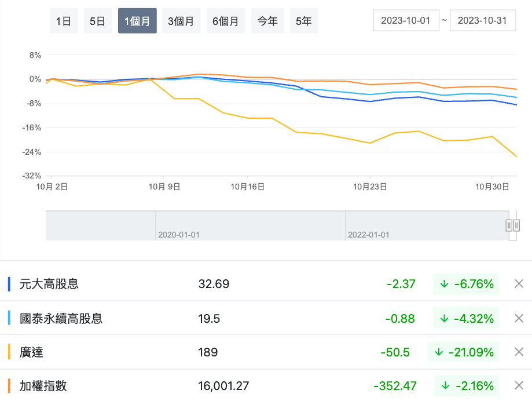This screenshot has height=401, width=532.
Task: Click the 元大高股息 blue color marker
Action: pyautogui.click(x=9, y=284)
